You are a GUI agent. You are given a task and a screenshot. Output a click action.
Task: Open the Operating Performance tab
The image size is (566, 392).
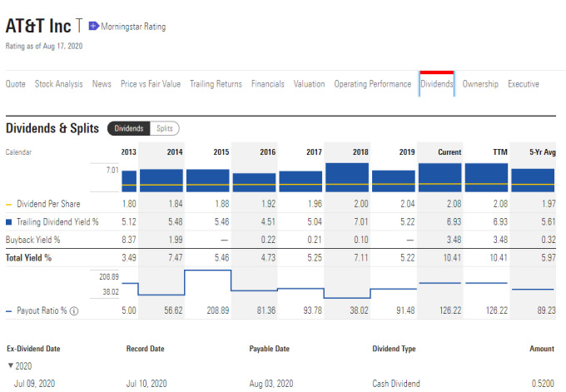coord(373,84)
